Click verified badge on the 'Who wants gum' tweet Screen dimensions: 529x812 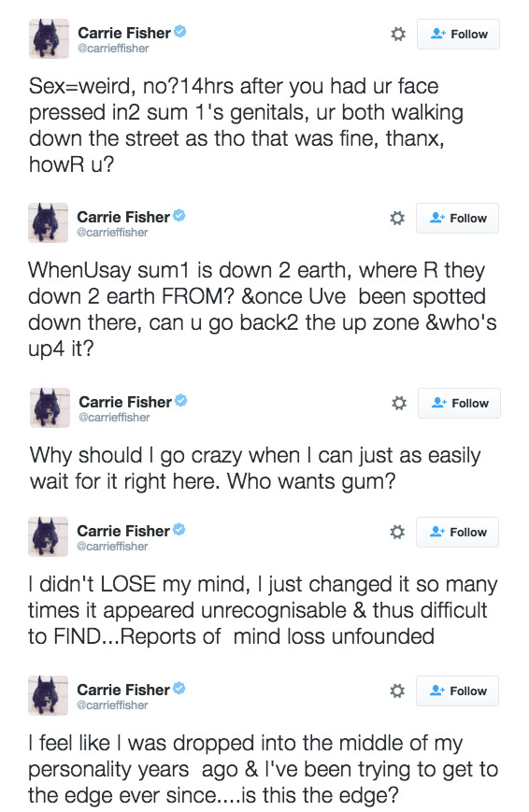point(180,401)
